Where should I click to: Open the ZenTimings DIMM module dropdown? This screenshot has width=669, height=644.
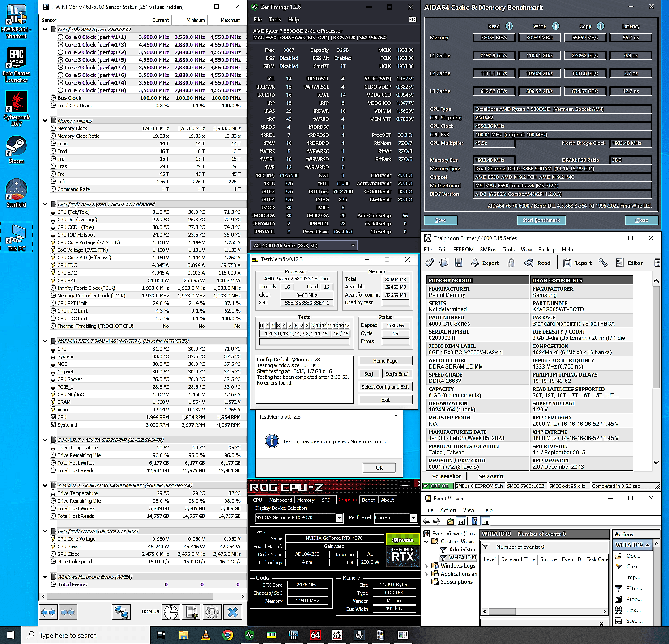pos(304,246)
